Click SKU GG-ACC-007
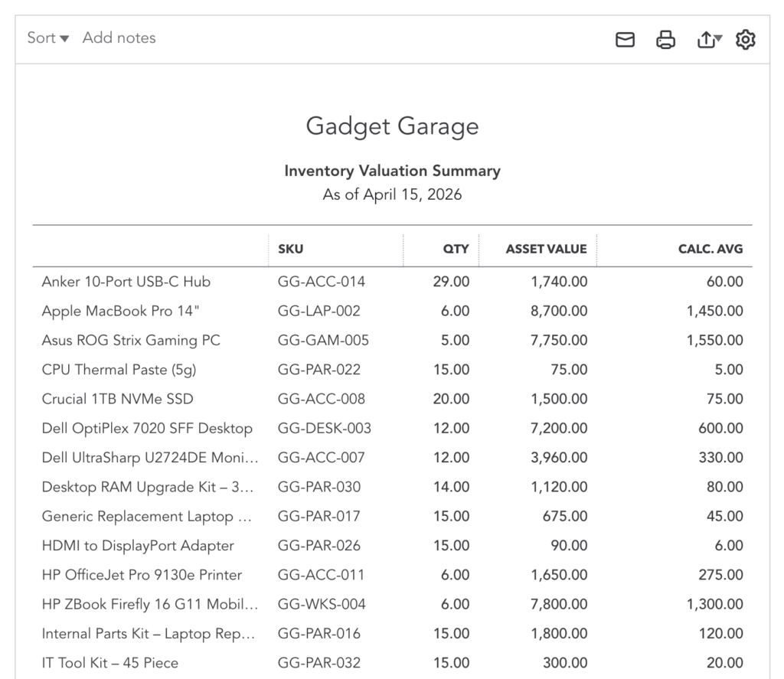This screenshot has height=679, width=784. 322,458
